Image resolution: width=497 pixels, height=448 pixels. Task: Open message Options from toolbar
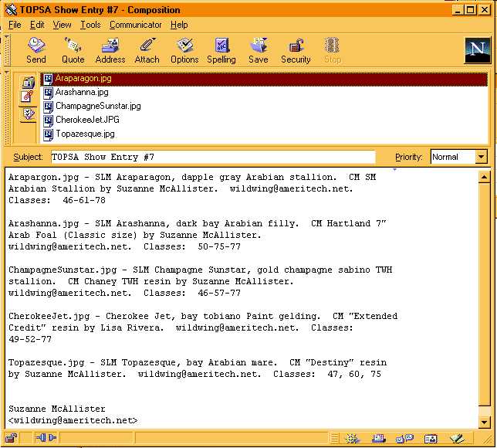[184, 51]
